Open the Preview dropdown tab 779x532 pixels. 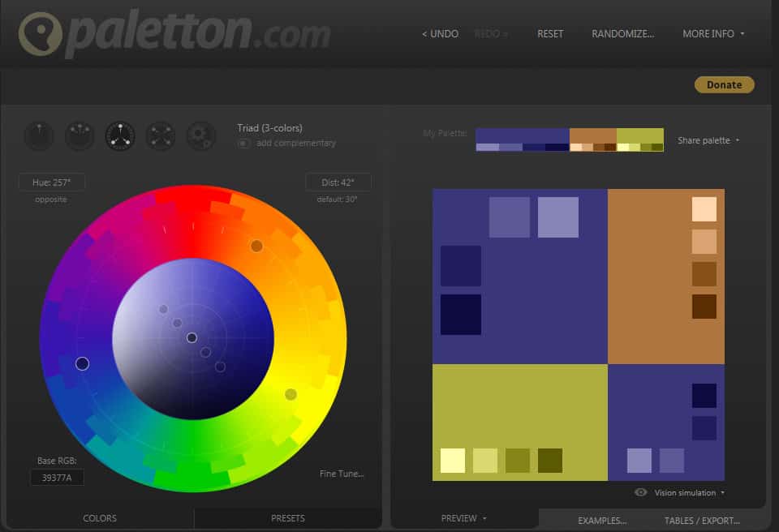click(x=463, y=518)
